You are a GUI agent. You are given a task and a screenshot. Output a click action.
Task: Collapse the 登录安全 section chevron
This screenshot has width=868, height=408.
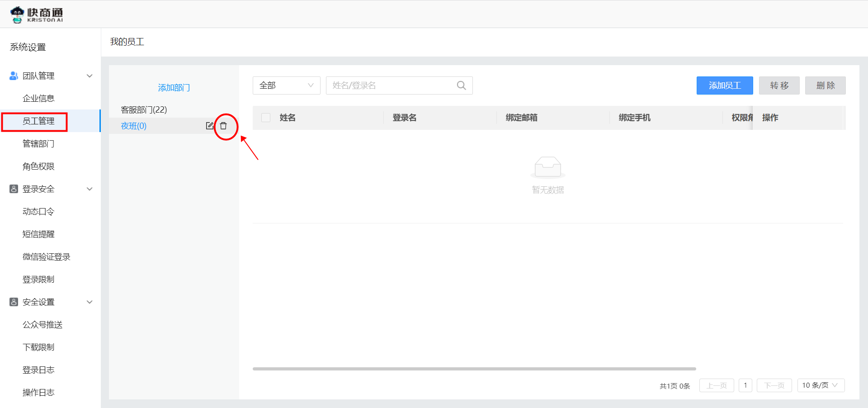90,189
